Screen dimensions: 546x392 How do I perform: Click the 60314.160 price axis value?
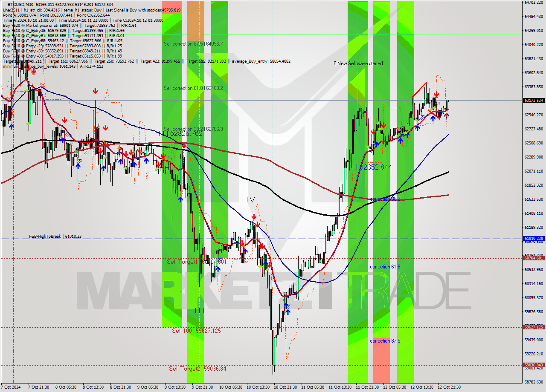(534, 283)
